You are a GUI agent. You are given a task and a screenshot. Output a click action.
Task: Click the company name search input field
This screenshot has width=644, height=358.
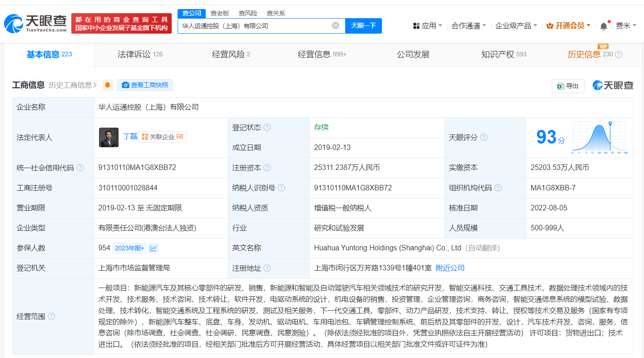(254, 26)
